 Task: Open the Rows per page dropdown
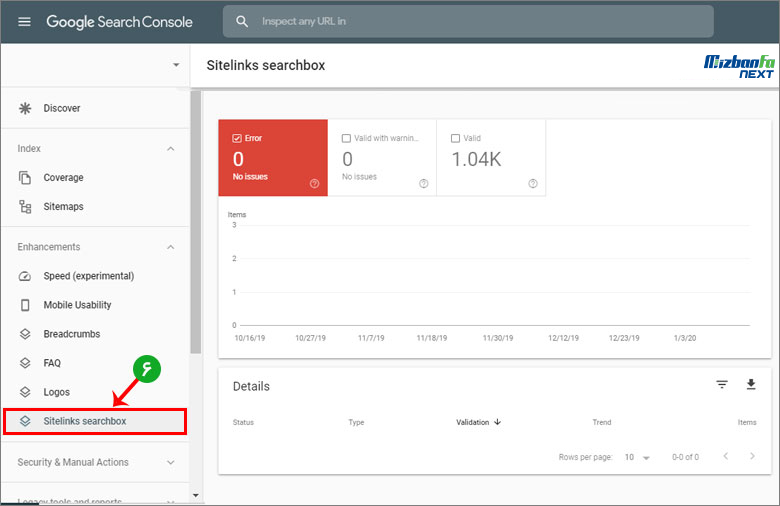coord(637,457)
